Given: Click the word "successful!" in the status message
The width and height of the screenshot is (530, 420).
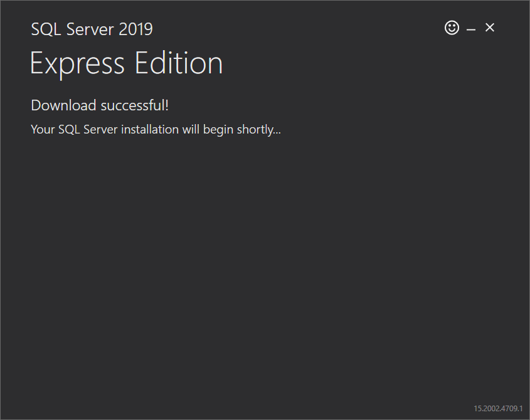Looking at the screenshot, I should [x=135, y=105].
